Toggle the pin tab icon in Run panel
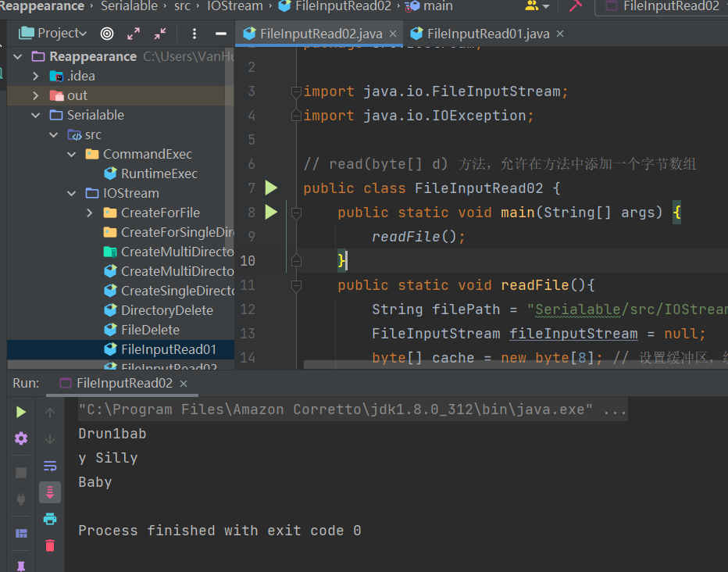This screenshot has width=728, height=572. pos(21,565)
